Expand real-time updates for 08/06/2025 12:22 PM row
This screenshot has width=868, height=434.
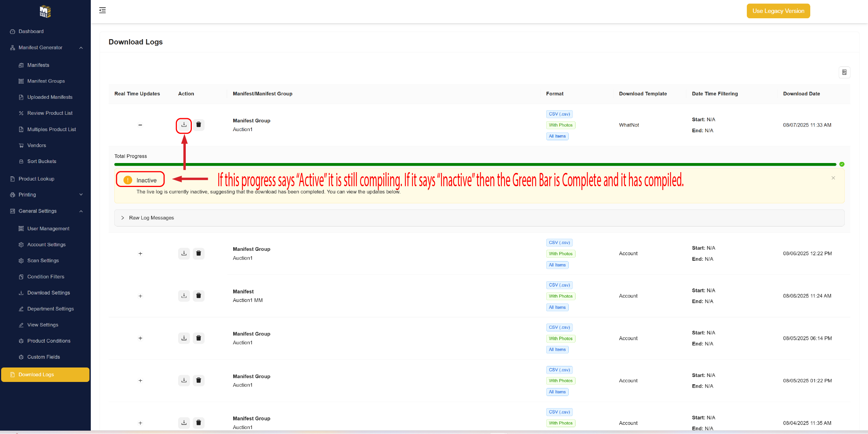140,253
